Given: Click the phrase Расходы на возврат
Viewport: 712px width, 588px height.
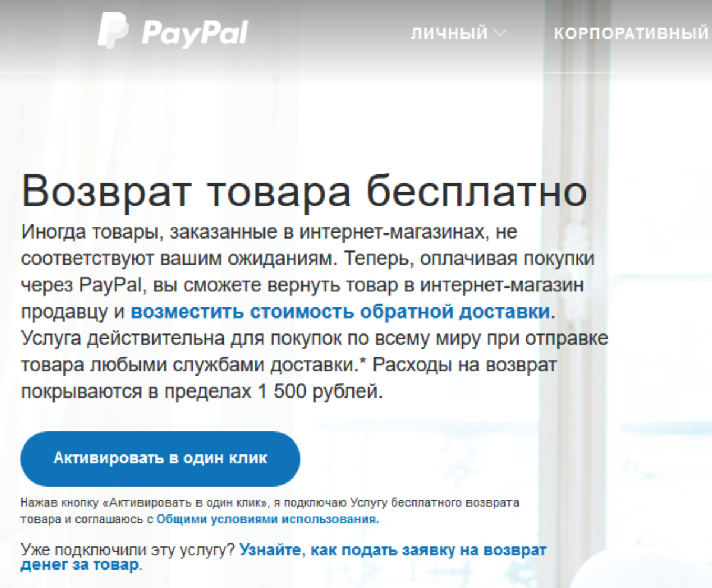Looking at the screenshot, I should click(x=465, y=365).
